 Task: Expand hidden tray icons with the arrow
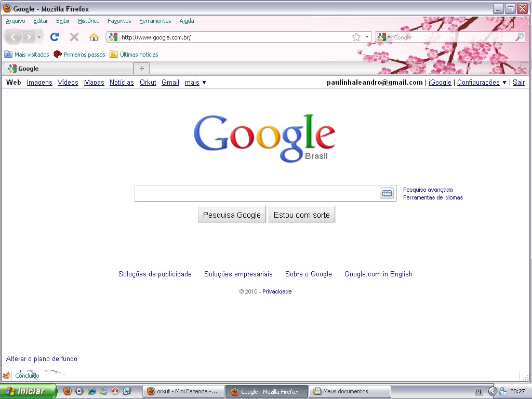493,391
